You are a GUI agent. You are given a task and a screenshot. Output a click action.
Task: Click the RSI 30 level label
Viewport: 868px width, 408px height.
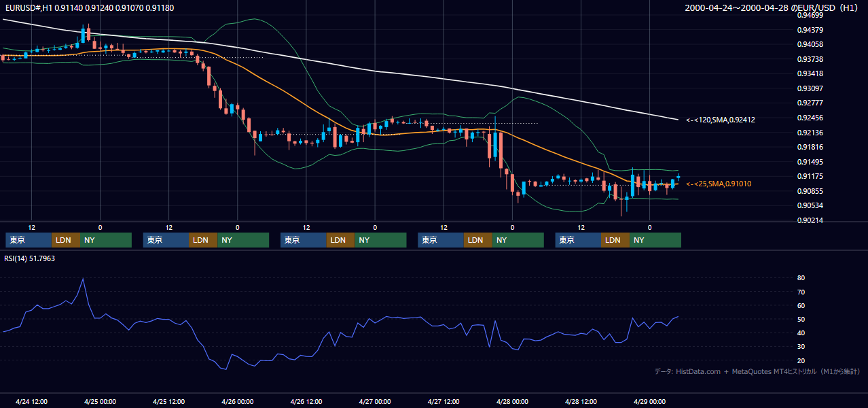point(801,347)
